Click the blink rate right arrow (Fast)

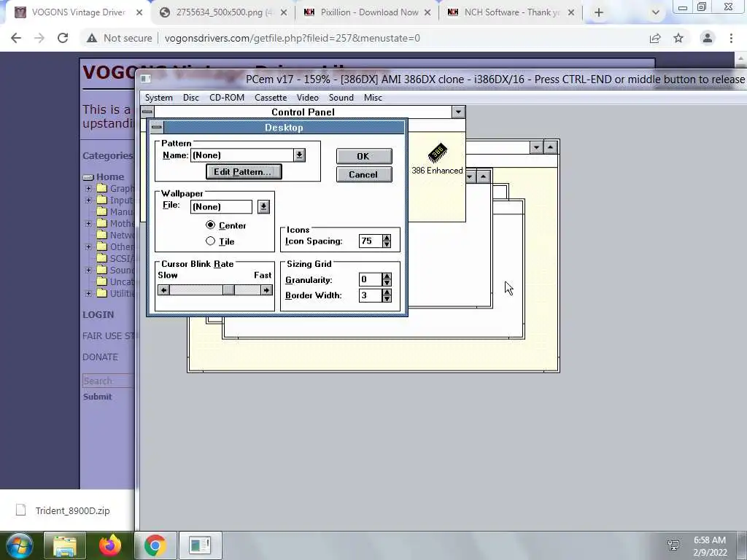(266, 290)
